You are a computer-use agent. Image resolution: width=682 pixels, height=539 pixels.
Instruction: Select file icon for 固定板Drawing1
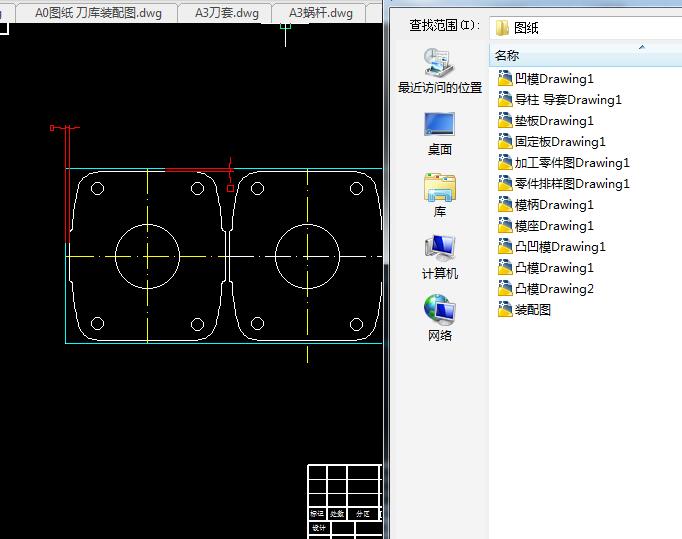point(505,141)
